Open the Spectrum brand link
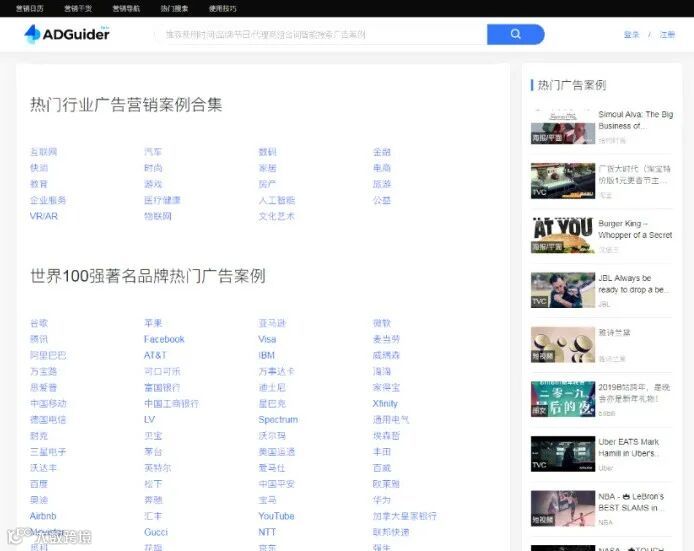This screenshot has width=694, height=551. pyautogui.click(x=278, y=419)
